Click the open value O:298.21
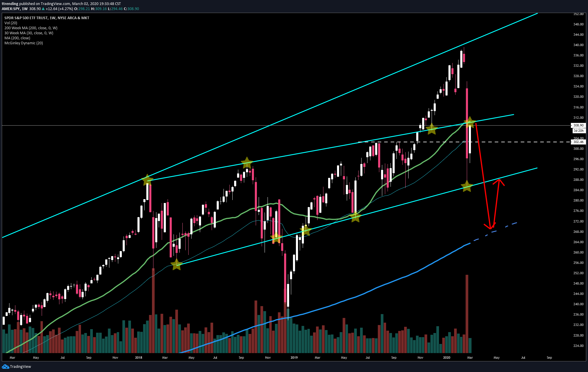The image size is (588, 372). pyautogui.click(x=82, y=9)
